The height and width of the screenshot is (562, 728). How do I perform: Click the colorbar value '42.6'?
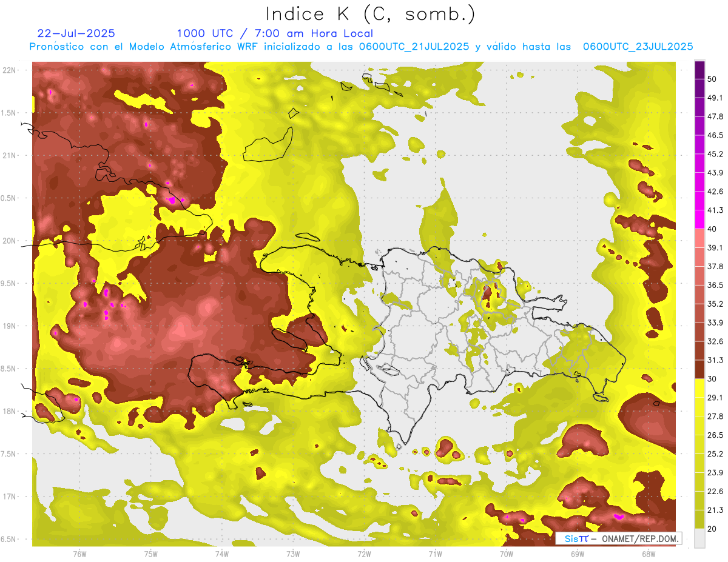point(715,192)
